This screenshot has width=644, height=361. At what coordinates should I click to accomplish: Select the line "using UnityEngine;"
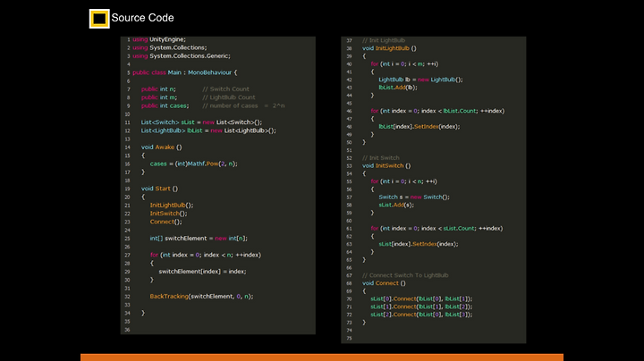[x=159, y=39]
